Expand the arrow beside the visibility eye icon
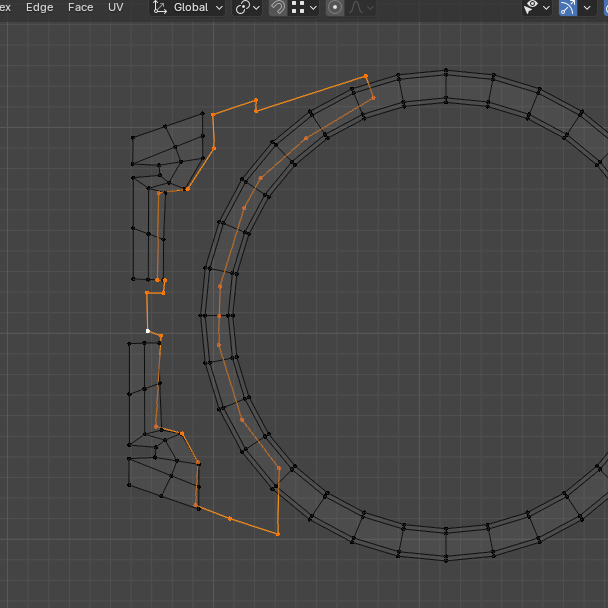Screen dimensions: 608x608 point(547,7)
